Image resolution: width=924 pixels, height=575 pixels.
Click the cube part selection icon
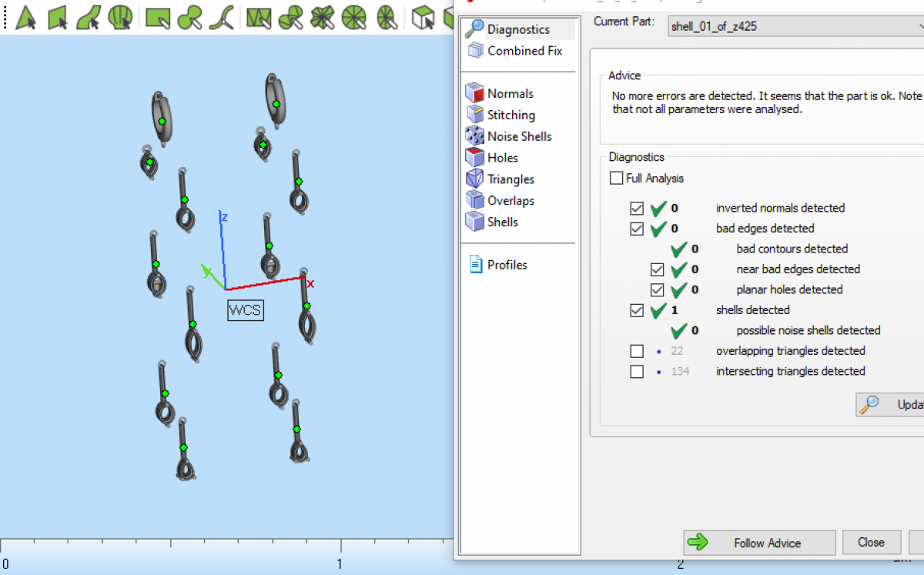tap(423, 17)
